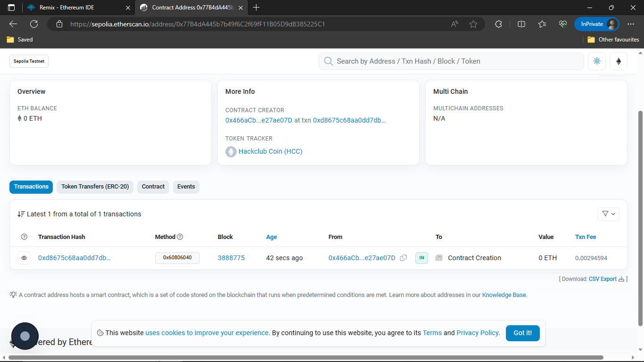Open Token Transfers (ERC-20) tab

tap(95, 187)
